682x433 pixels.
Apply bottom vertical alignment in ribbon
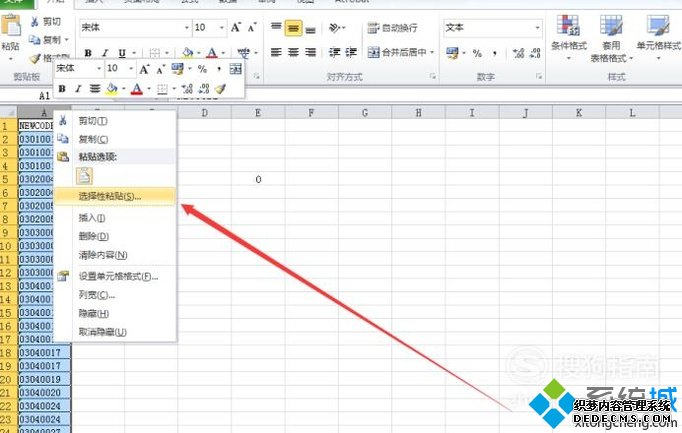coord(311,29)
